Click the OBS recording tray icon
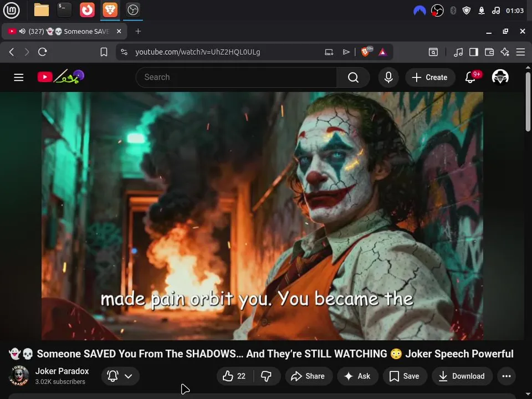 click(437, 11)
